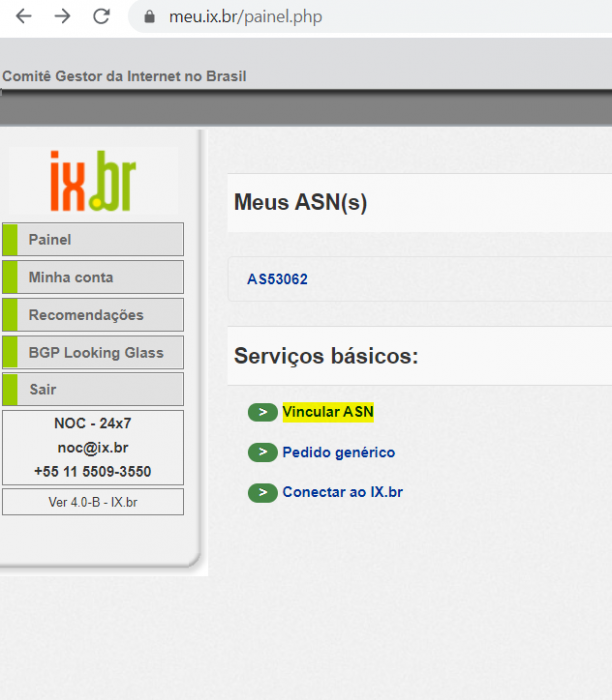This screenshot has height=700, width=612.
Task: Click green arrow icon beside Vincular ASN
Action: coord(263,412)
